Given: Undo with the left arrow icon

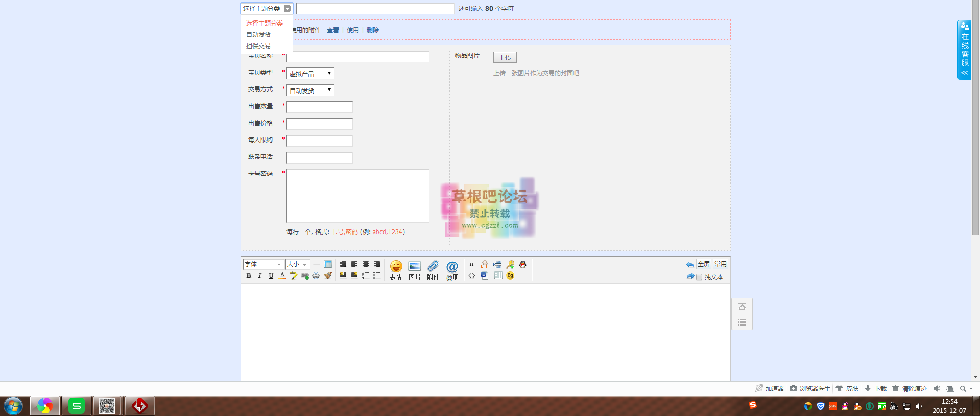Looking at the screenshot, I should pos(690,265).
